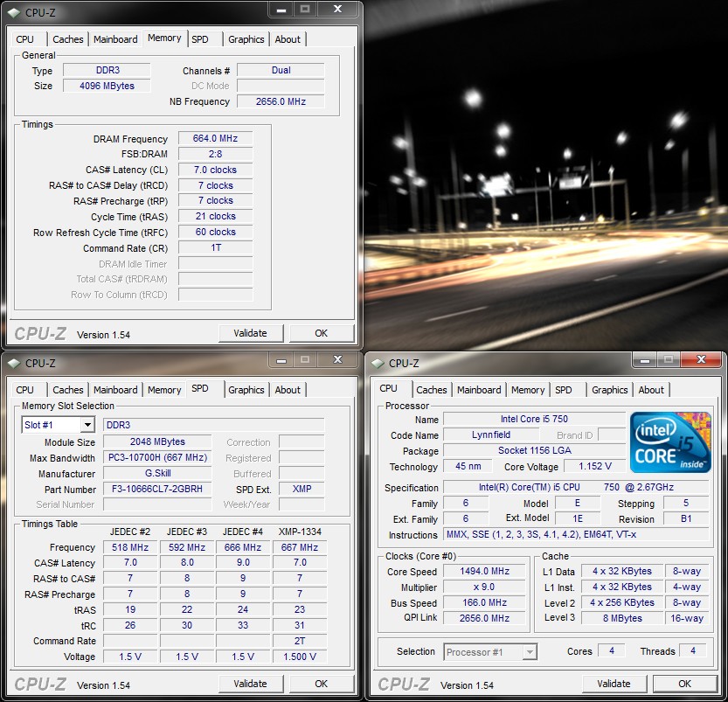This screenshot has width=728, height=702.
Task: Click the Code Name field Lynnfield
Action: [491, 434]
